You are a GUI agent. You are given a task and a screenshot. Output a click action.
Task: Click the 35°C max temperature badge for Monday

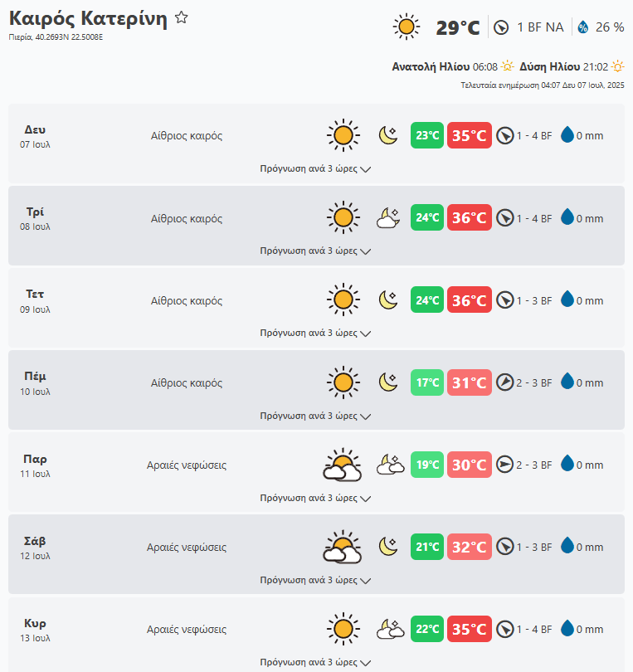[469, 135]
